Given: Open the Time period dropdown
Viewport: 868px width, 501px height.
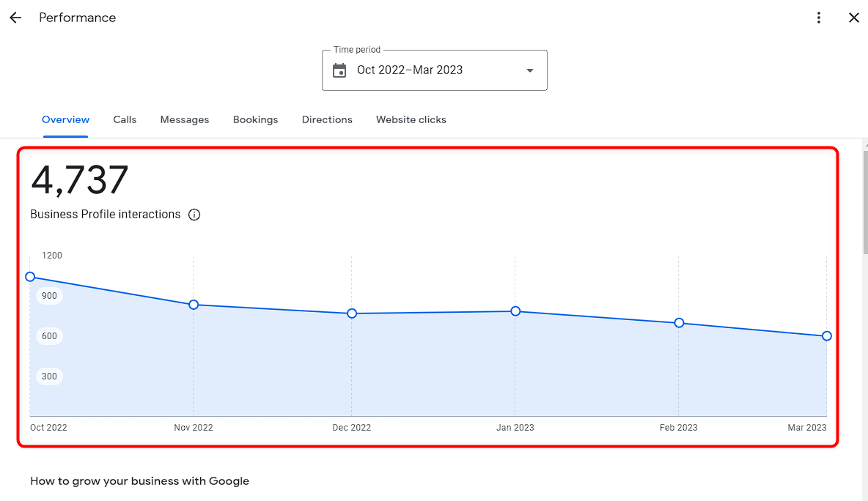Looking at the screenshot, I should coord(434,70).
